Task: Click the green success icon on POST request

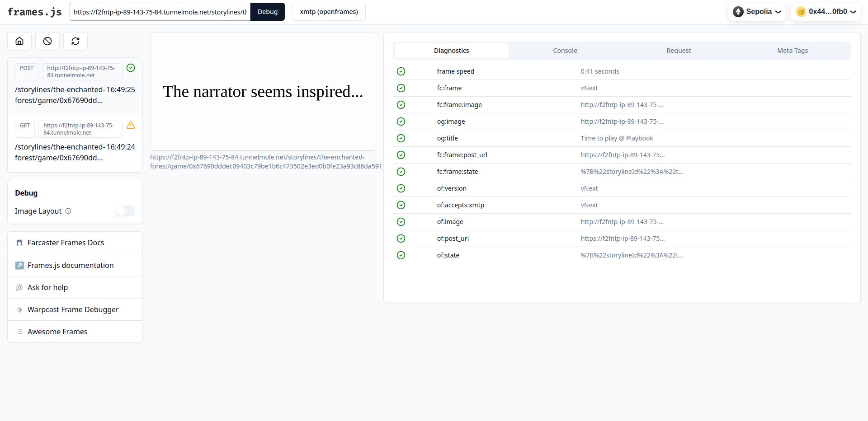Action: (x=131, y=68)
